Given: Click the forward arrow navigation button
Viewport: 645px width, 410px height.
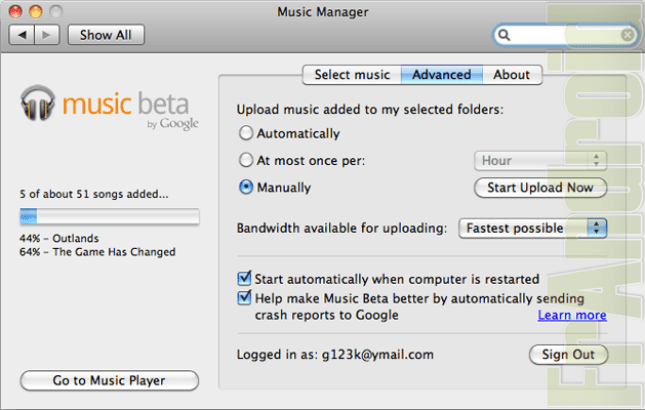Looking at the screenshot, I should pos(47,35).
